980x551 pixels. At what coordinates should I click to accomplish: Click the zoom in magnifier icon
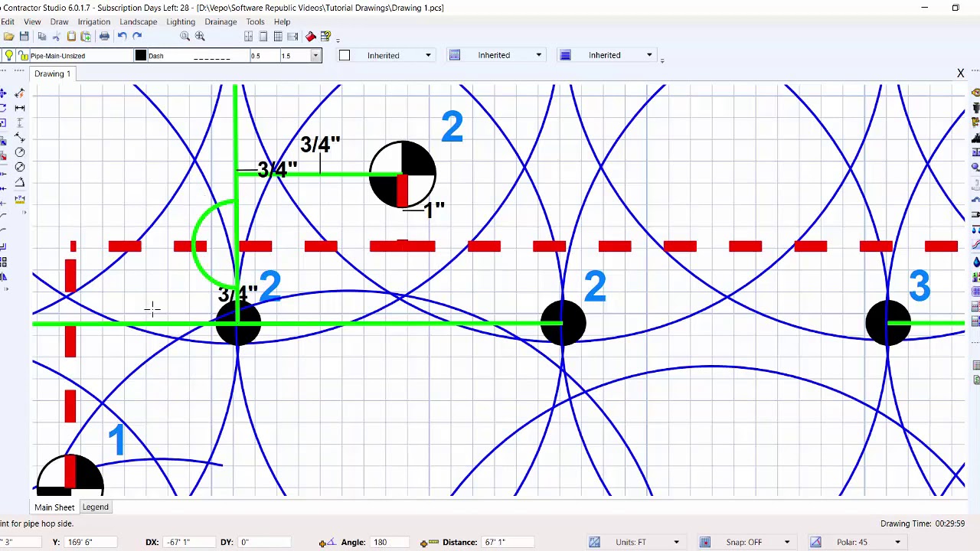(x=201, y=37)
